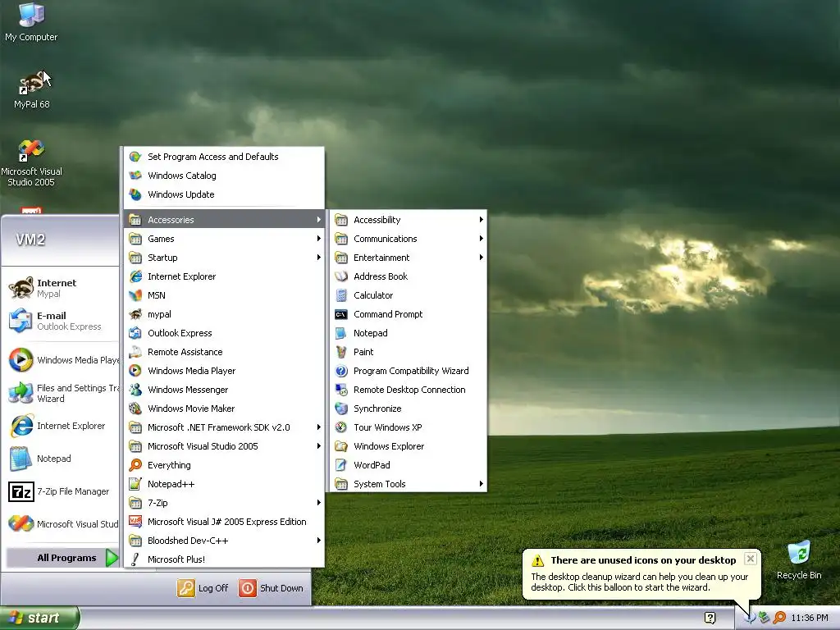Expand the Entertainment submenu
The height and width of the screenshot is (630, 840).
(409, 258)
